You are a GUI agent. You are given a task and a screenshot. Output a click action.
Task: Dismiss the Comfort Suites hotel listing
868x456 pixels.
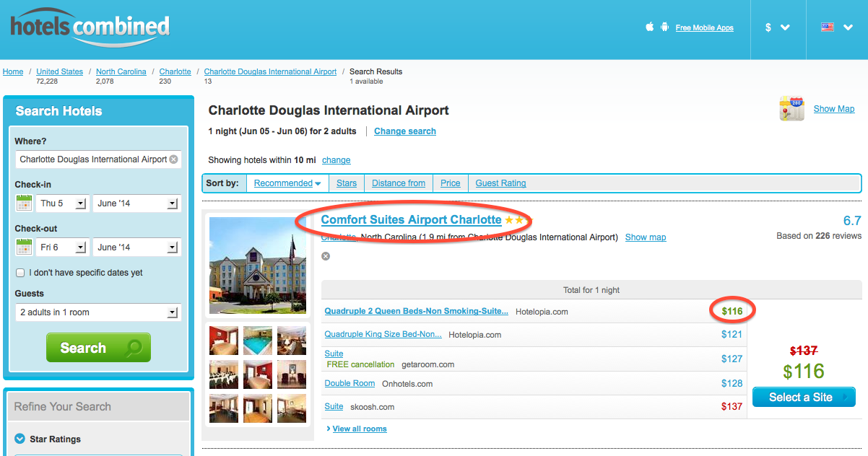(326, 256)
